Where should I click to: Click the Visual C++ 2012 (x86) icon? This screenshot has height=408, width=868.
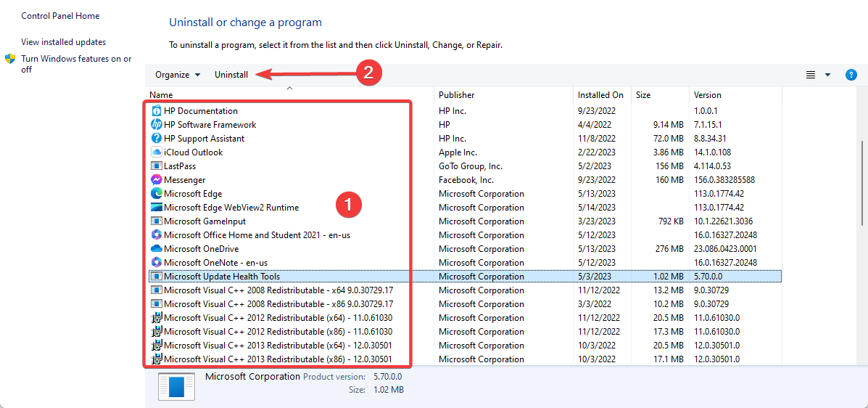click(156, 332)
